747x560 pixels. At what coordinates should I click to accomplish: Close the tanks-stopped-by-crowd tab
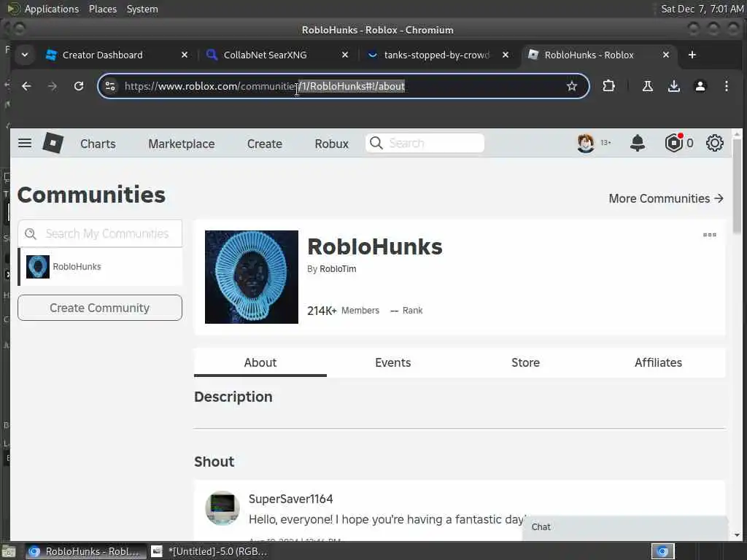tap(506, 55)
